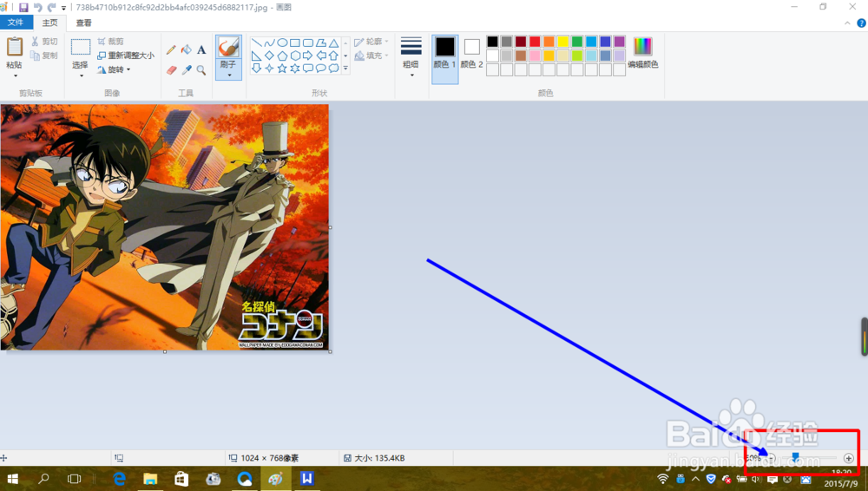Choose the Five-point star shape
Viewport: 868px width, 491px height.
[282, 69]
